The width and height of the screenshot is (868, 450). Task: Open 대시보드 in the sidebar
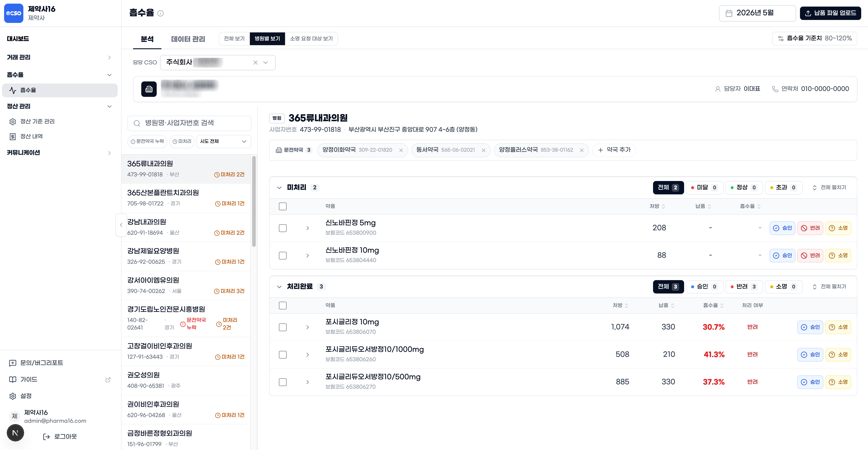[x=18, y=39]
